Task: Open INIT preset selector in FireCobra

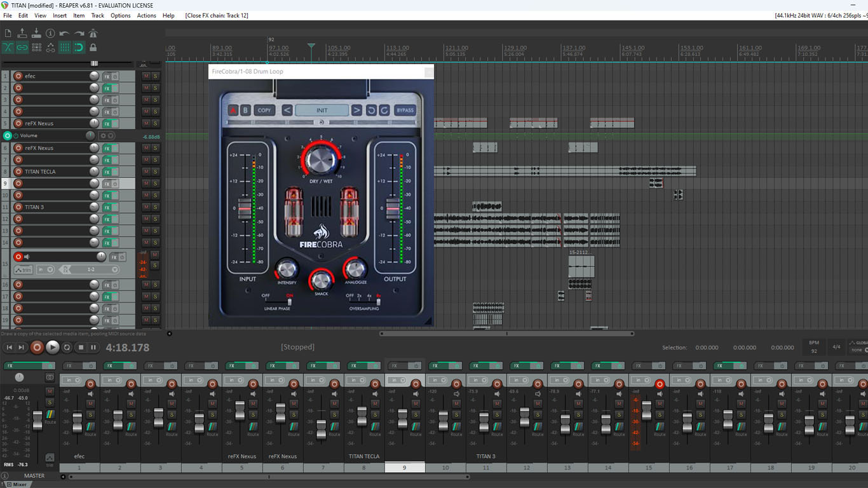Action: (322, 110)
